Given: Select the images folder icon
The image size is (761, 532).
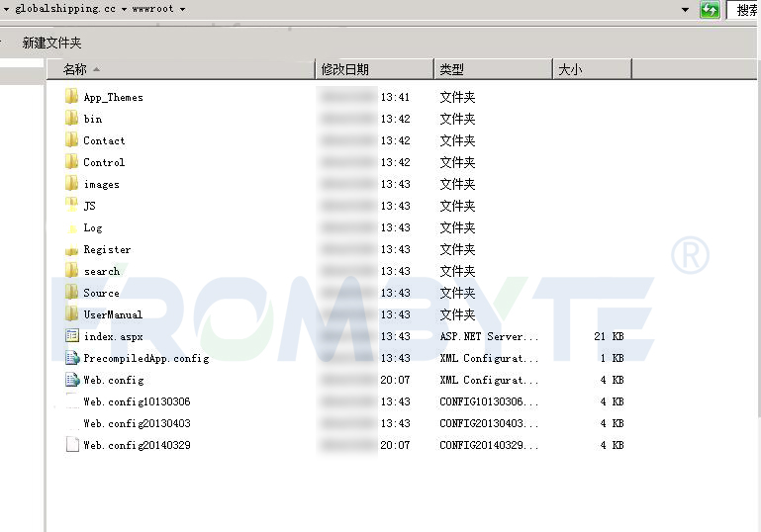Looking at the screenshot, I should [72, 183].
